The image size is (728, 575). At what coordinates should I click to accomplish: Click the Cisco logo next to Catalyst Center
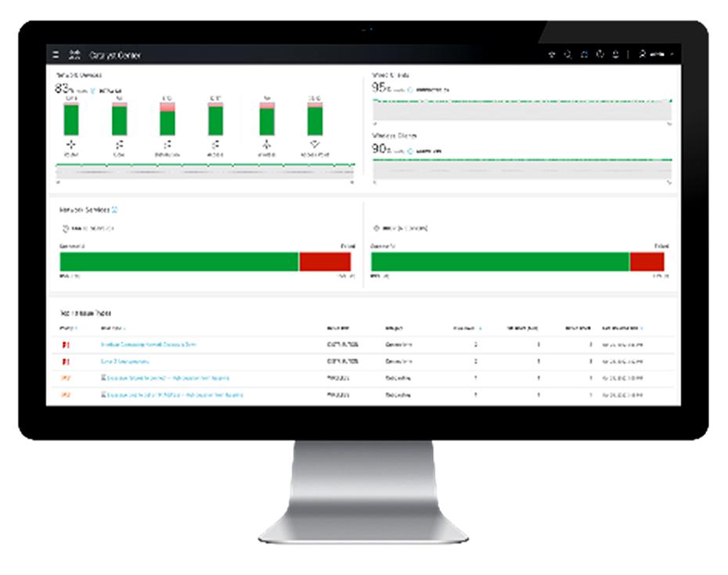pos(74,55)
